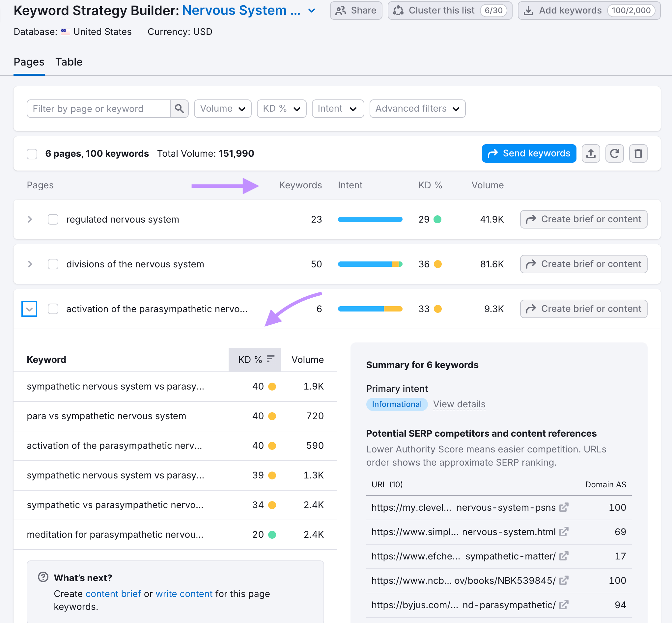Click the Domain AS column header
Screen dimensions: 672x623
pyautogui.click(x=605, y=484)
